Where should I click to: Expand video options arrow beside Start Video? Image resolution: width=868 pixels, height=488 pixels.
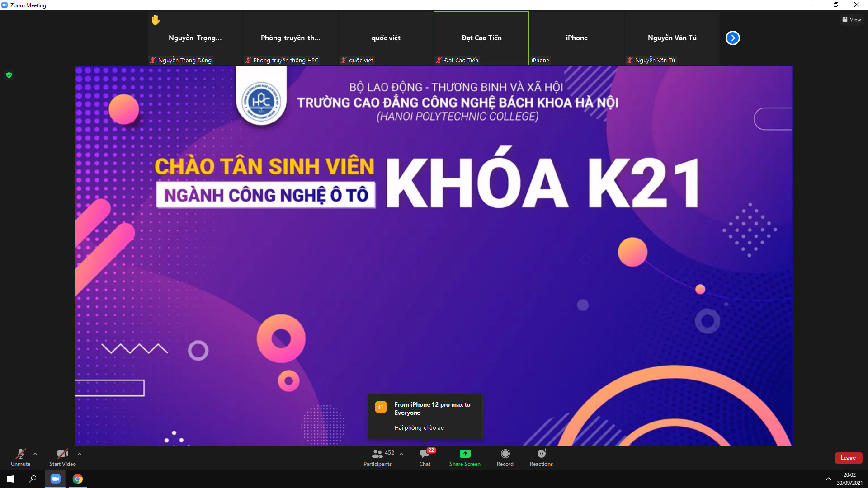tap(80, 454)
